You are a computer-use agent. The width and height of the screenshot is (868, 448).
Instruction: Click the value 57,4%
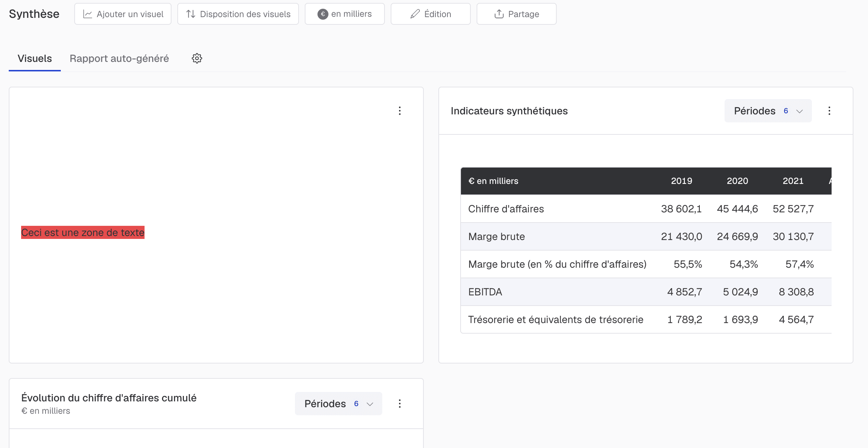tap(800, 264)
